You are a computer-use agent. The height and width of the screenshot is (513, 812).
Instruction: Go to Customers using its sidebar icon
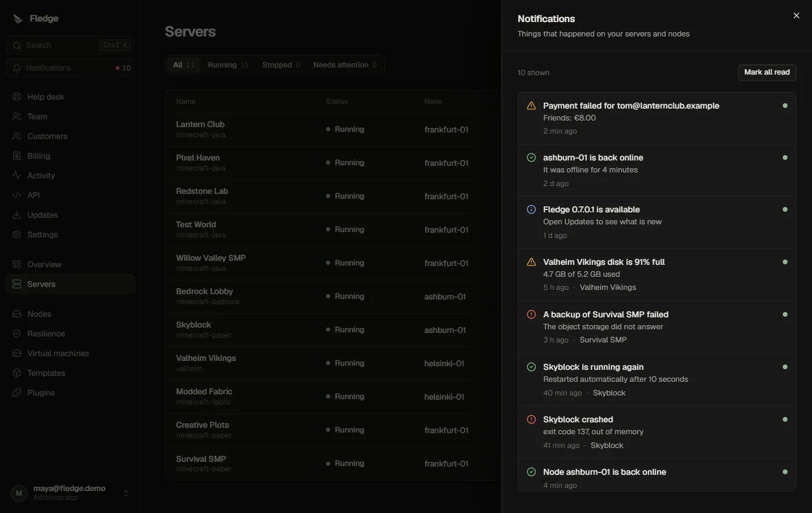[17, 136]
